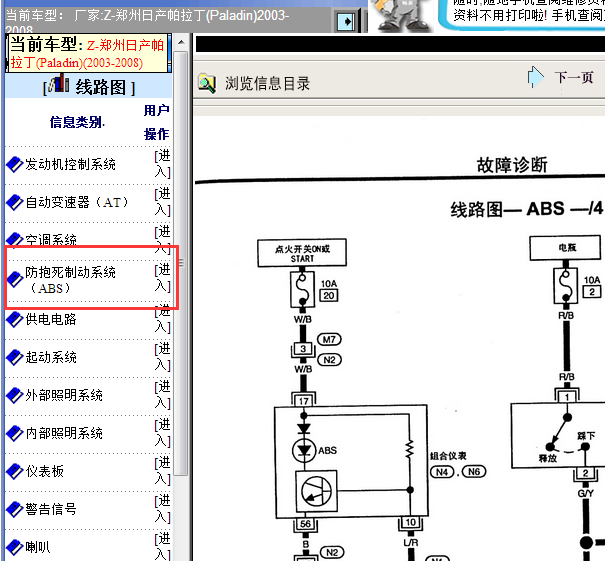This screenshot has height=561, width=605.
Task: Click [进入] for 仪表板
Action: pyautogui.click(x=162, y=471)
